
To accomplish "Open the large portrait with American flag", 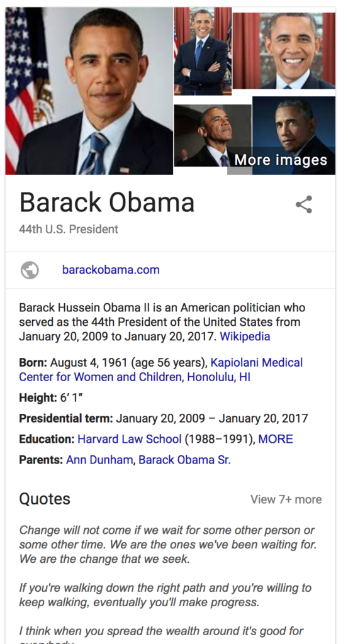I will [x=89, y=91].
